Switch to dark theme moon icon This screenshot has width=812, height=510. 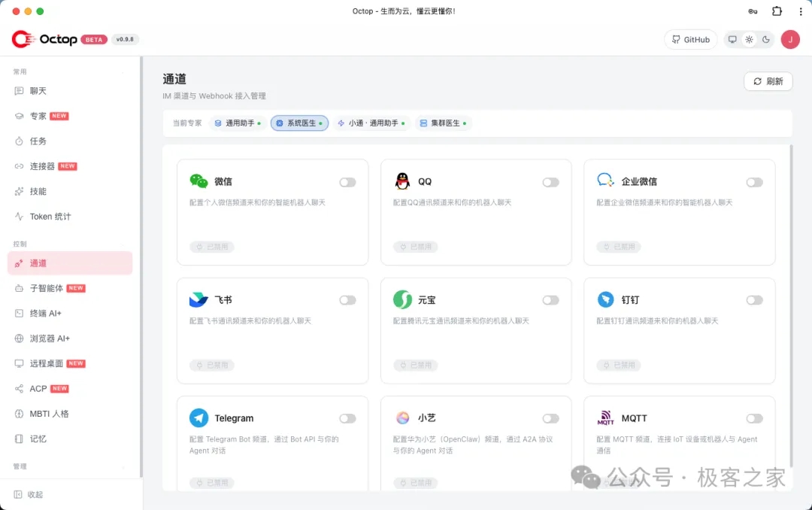(766, 39)
